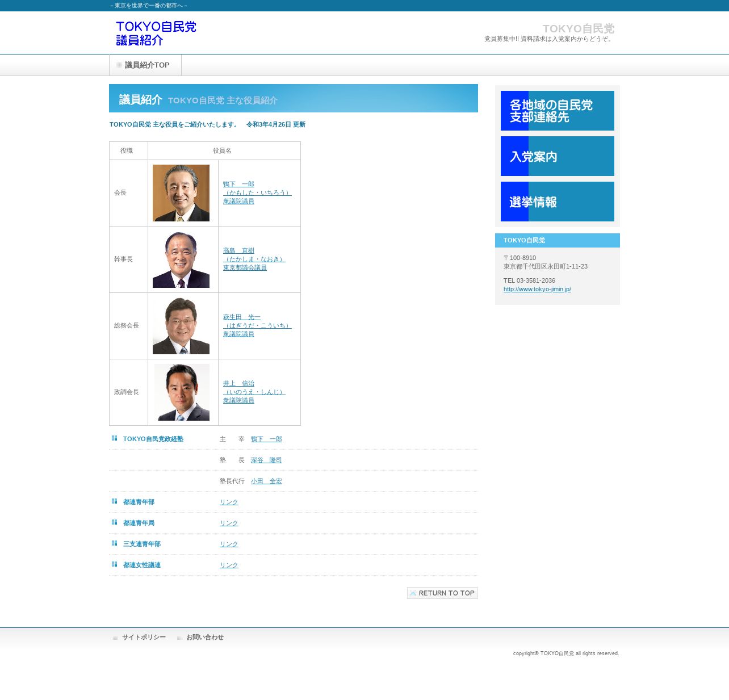The width and height of the screenshot is (729, 700).
Task: Click the 役職 column header
Action: pyautogui.click(x=129, y=151)
